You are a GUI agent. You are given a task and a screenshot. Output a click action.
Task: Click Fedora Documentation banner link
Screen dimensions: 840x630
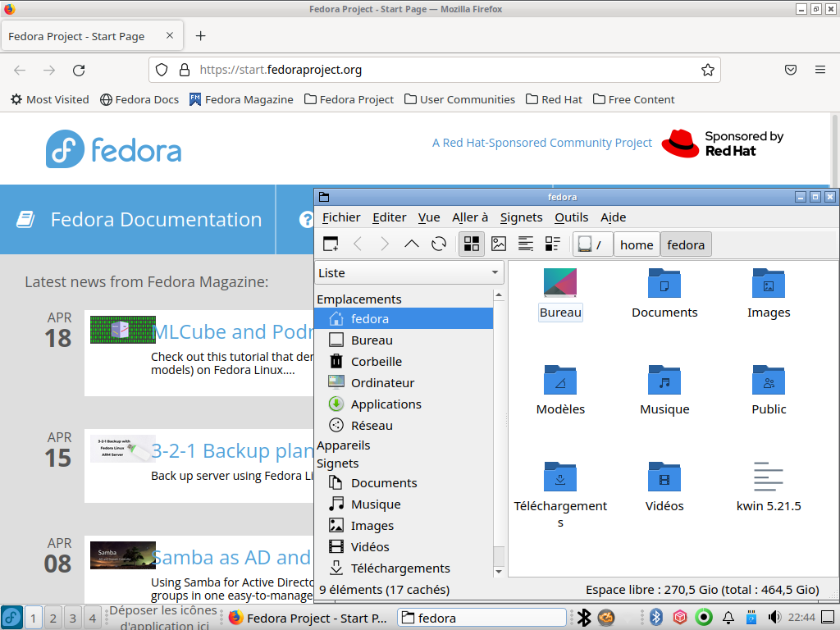139,220
